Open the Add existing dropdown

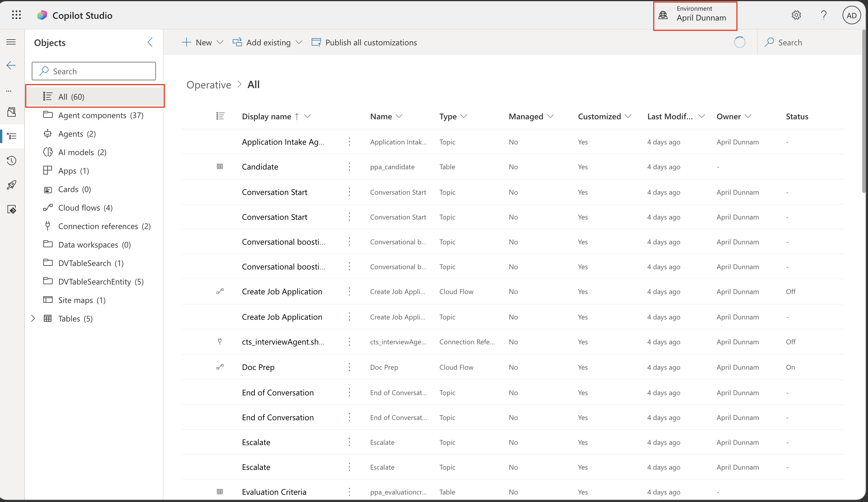coord(268,42)
